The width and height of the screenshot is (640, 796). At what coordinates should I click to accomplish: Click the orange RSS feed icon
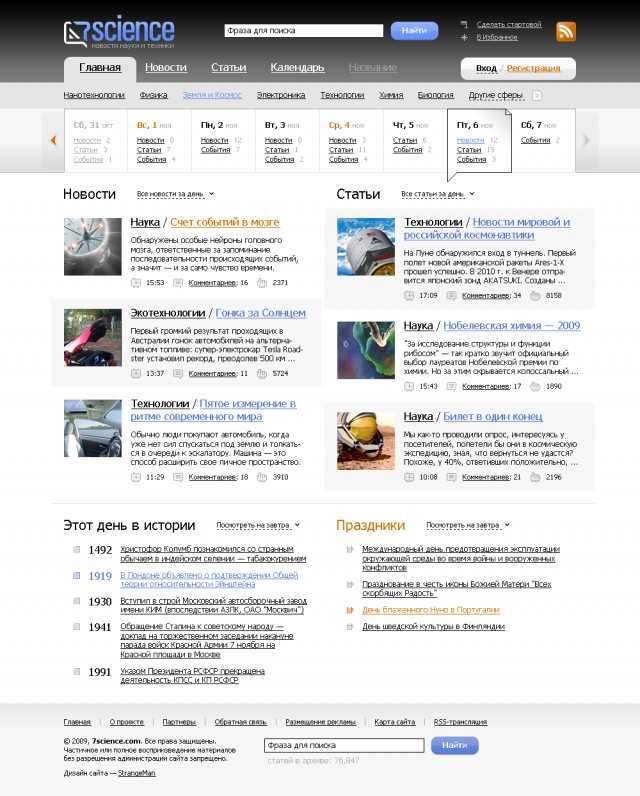pos(565,31)
